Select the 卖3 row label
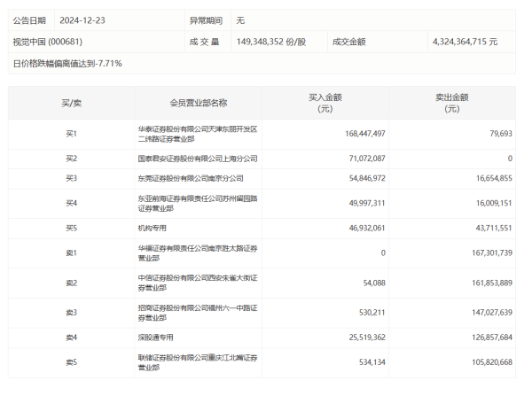The width and height of the screenshot is (532, 396). pyautogui.click(x=71, y=313)
